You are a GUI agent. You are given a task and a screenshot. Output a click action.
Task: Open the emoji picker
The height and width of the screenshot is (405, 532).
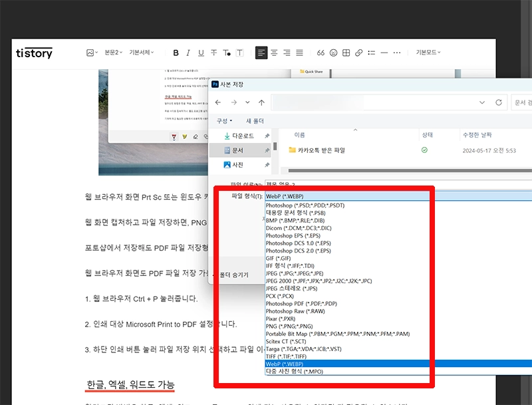334,53
